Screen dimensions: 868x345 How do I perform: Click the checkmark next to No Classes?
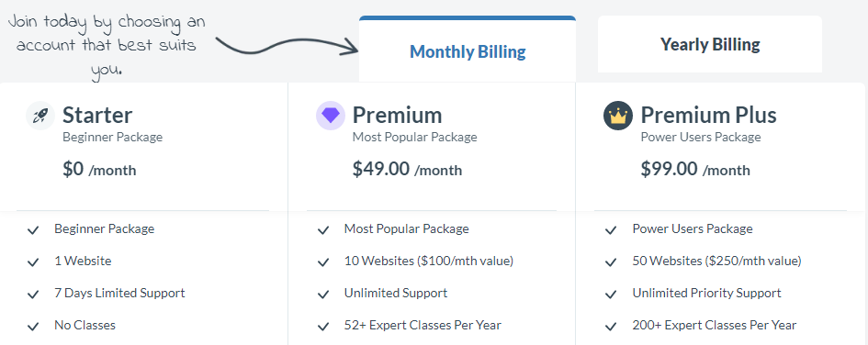click(33, 327)
